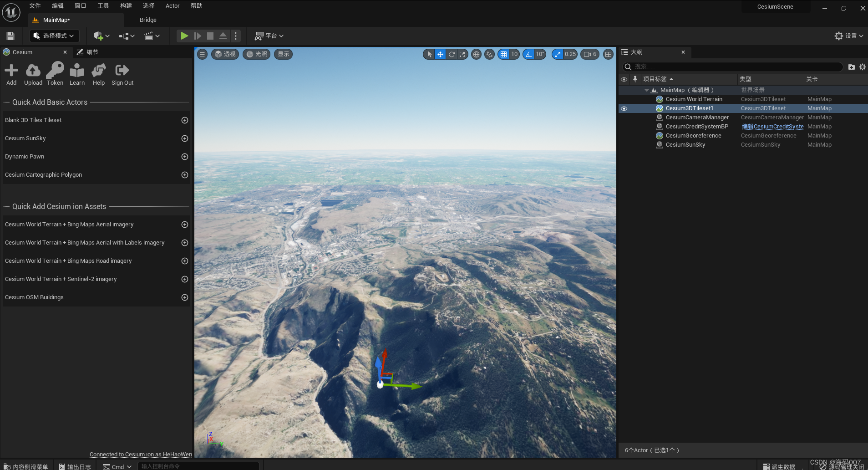This screenshot has width=868, height=470.
Task: Click the Upload icon in the Cesium panel
Action: point(33,73)
